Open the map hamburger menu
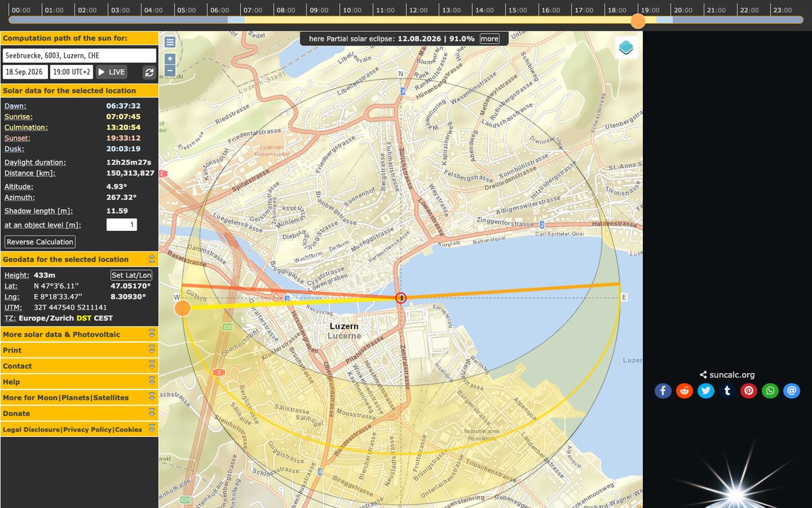The width and height of the screenshot is (812, 508). 170,42
